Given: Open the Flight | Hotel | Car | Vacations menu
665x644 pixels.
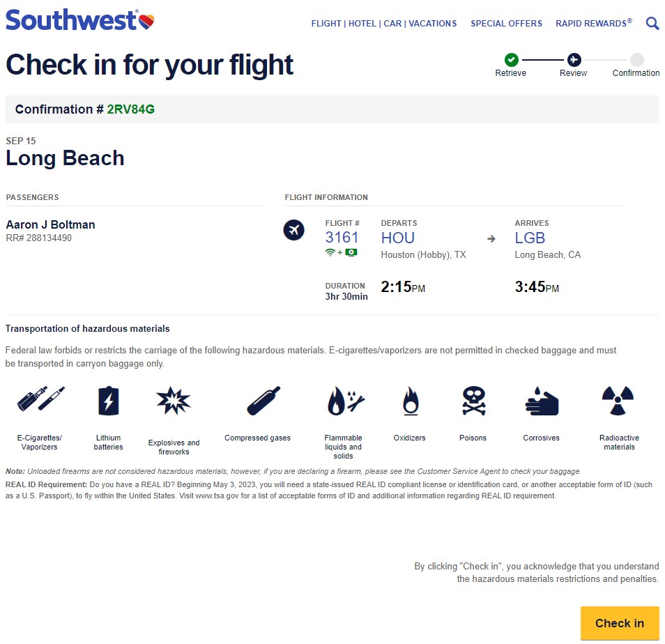Looking at the screenshot, I should [x=384, y=24].
